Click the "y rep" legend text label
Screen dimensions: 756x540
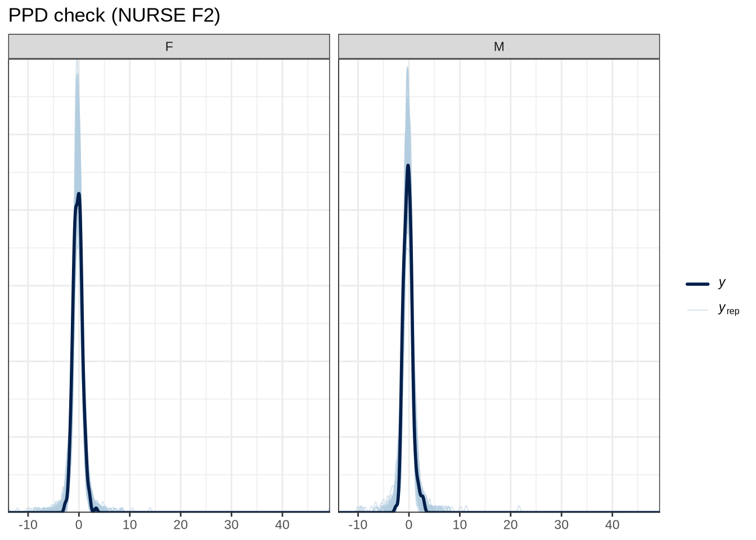coord(728,309)
